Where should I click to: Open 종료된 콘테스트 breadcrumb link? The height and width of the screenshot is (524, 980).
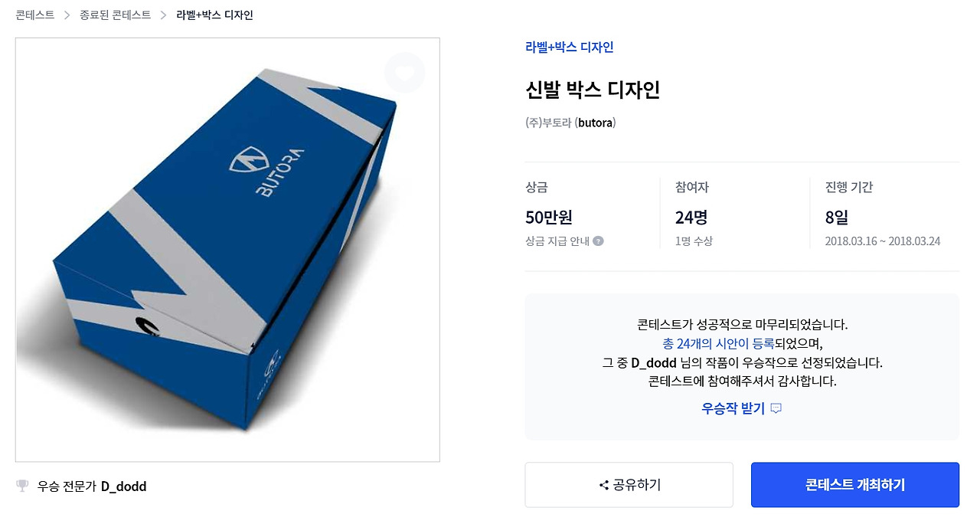pyautogui.click(x=116, y=15)
